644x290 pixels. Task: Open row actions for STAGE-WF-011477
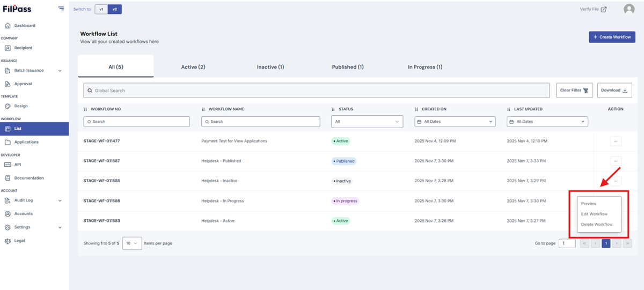(616, 141)
